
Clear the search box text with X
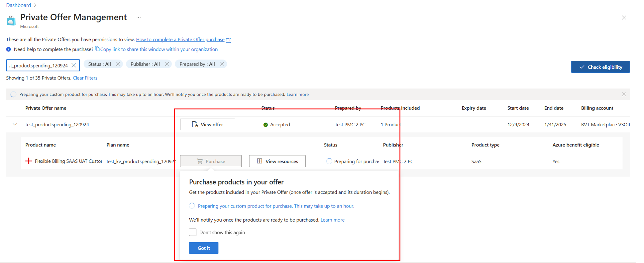(x=74, y=65)
